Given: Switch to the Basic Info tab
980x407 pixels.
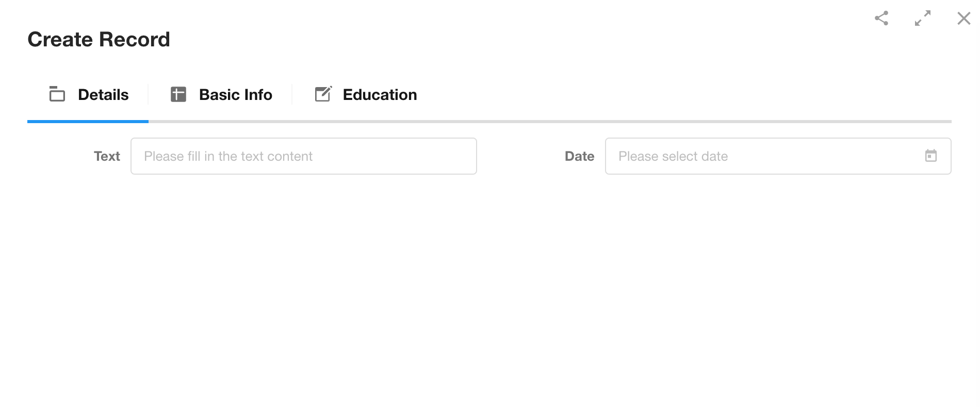Looking at the screenshot, I should 235,95.
